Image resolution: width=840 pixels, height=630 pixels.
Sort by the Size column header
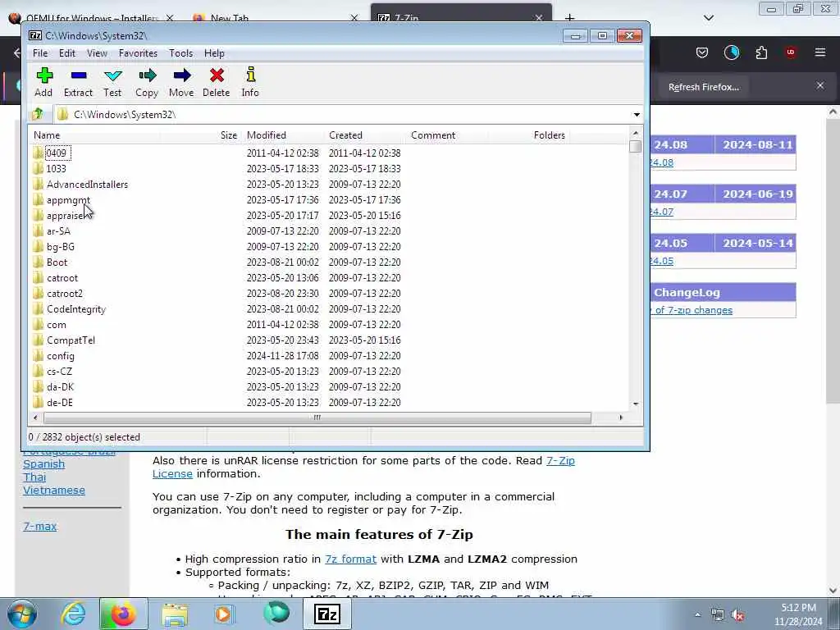(x=200, y=135)
